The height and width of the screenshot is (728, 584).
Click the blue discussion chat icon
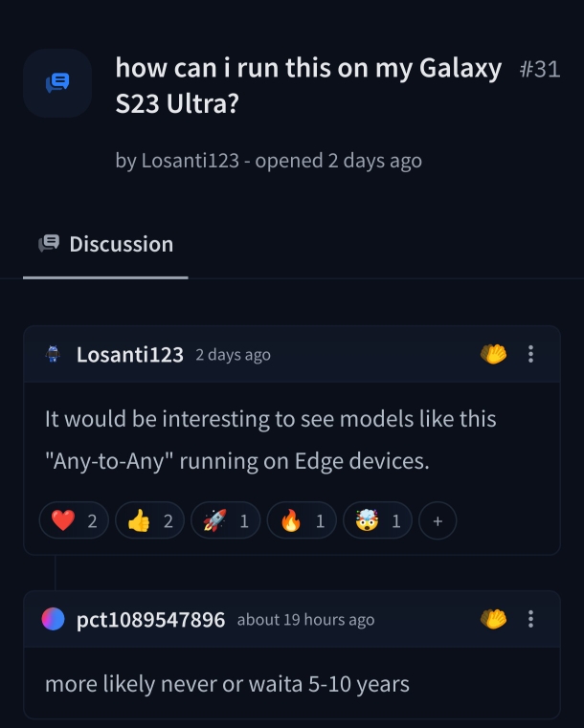57,83
